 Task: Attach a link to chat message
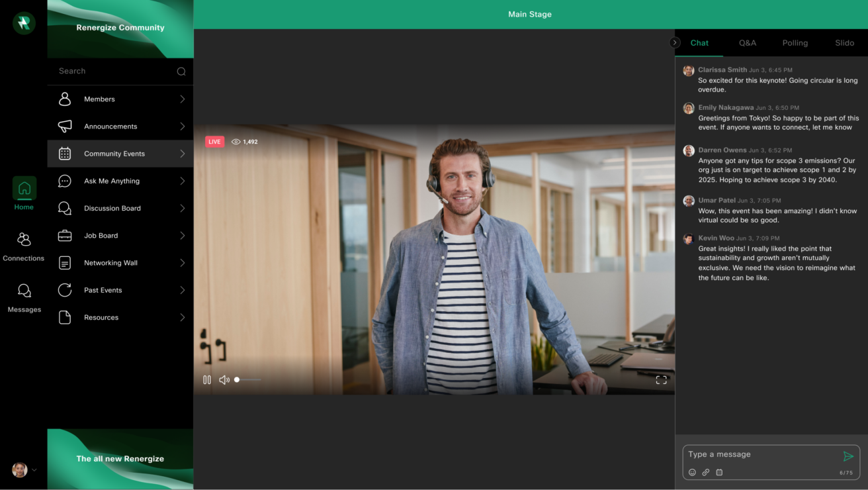(x=706, y=472)
